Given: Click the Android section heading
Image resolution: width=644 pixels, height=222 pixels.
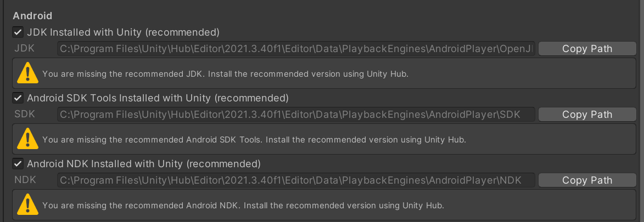Looking at the screenshot, I should coord(32,16).
